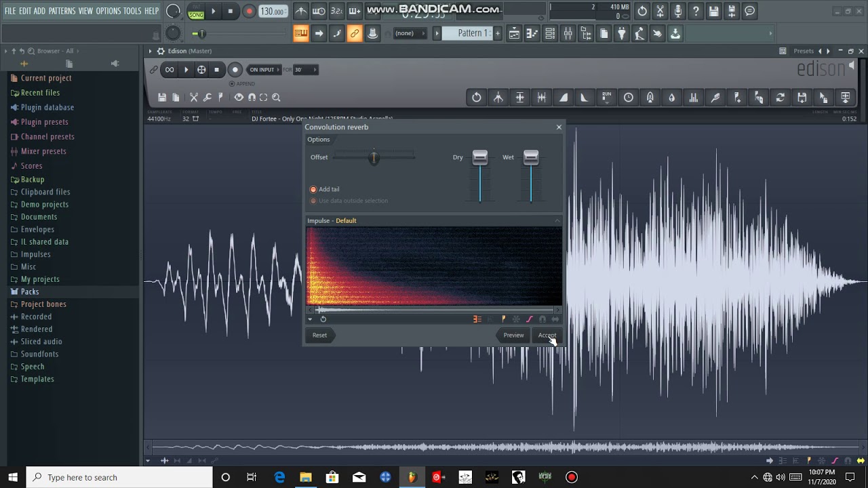This screenshot has height=488, width=868.
Task: Toggle the Add tail radio option
Action: click(313, 189)
